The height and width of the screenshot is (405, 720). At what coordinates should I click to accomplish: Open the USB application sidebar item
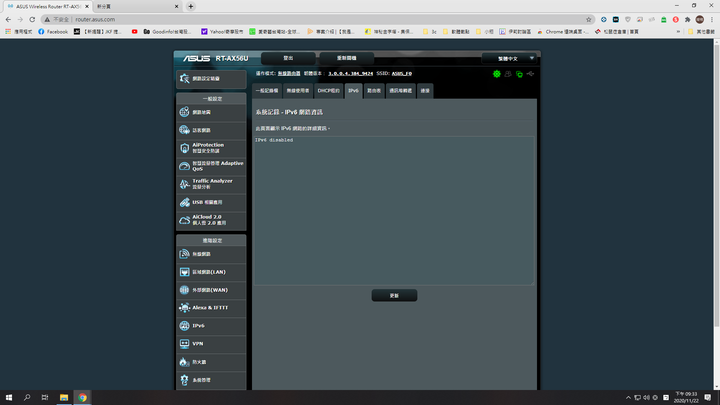click(211, 202)
